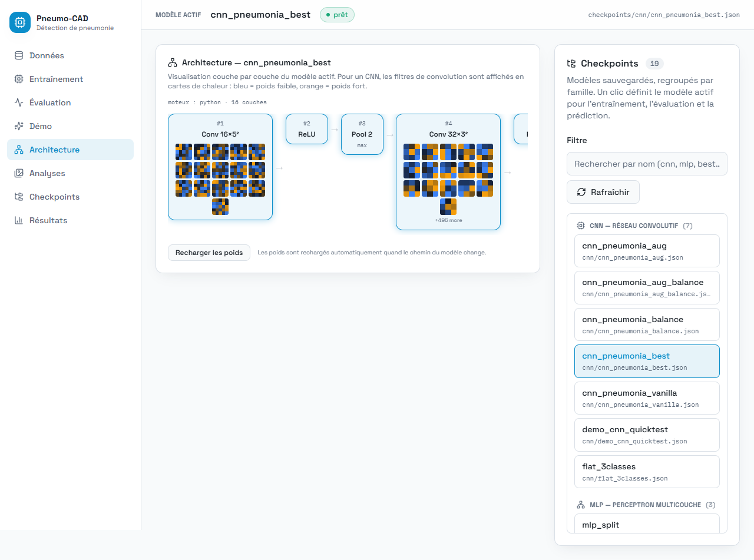754x560 pixels.
Task: Click the header path checkpoints/cnn/cnn_pneumonia_best.json
Action: (x=664, y=15)
